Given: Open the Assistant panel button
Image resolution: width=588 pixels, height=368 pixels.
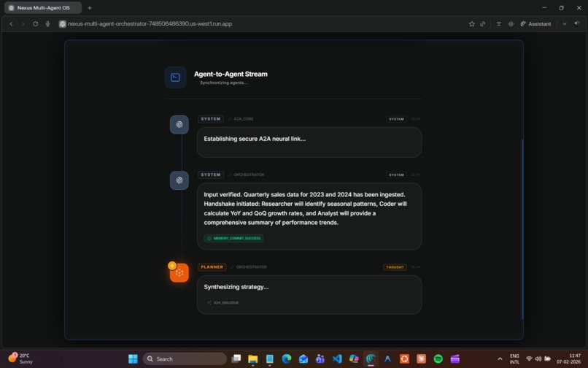Looking at the screenshot, I should (x=535, y=23).
